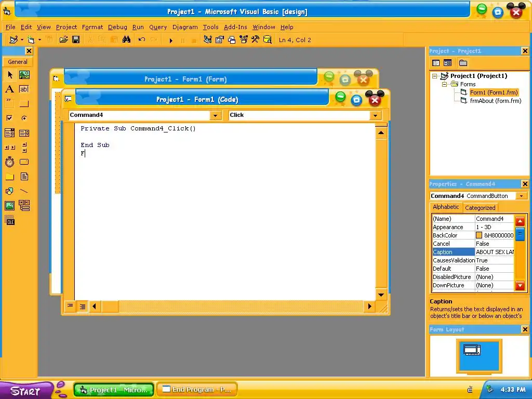This screenshot has width=532, height=399.
Task: Collapse the Project1 tree node
Action: [x=434, y=76]
